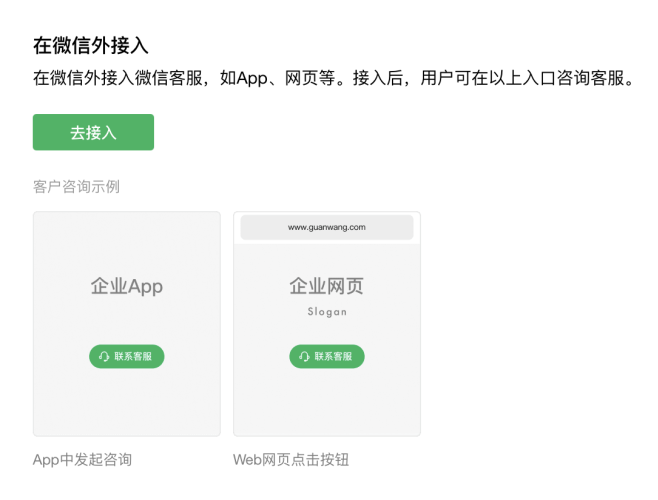Select the 企业网页 title text
The width and height of the screenshot is (658, 500).
pyautogui.click(x=326, y=286)
